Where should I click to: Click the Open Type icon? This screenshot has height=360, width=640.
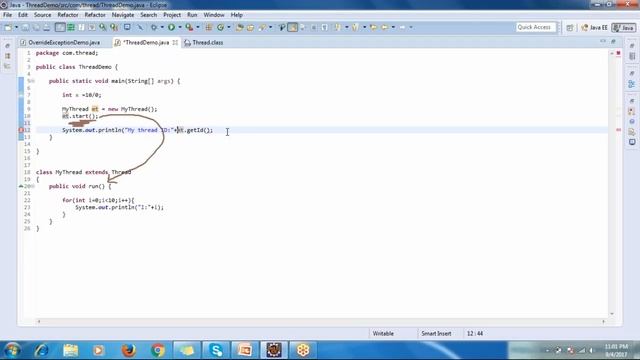[x=240, y=27]
